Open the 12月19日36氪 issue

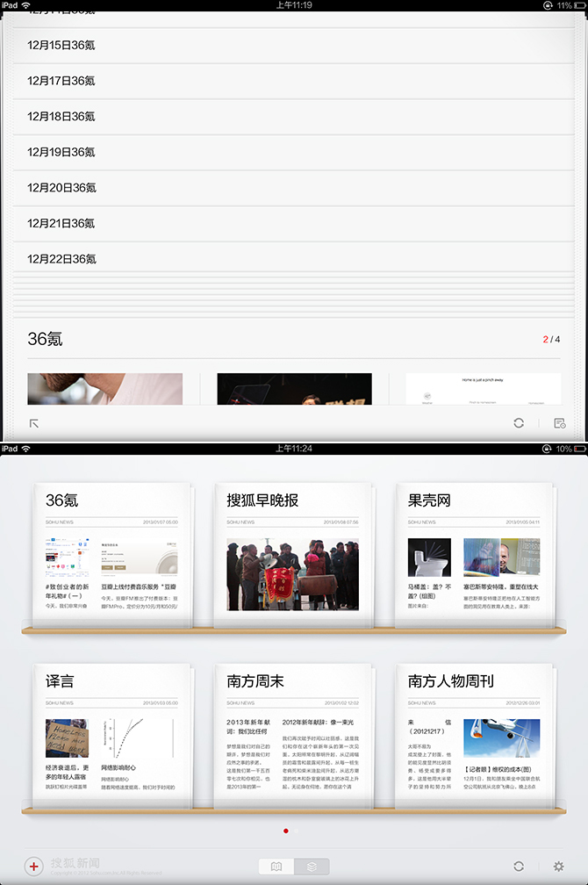(293, 152)
